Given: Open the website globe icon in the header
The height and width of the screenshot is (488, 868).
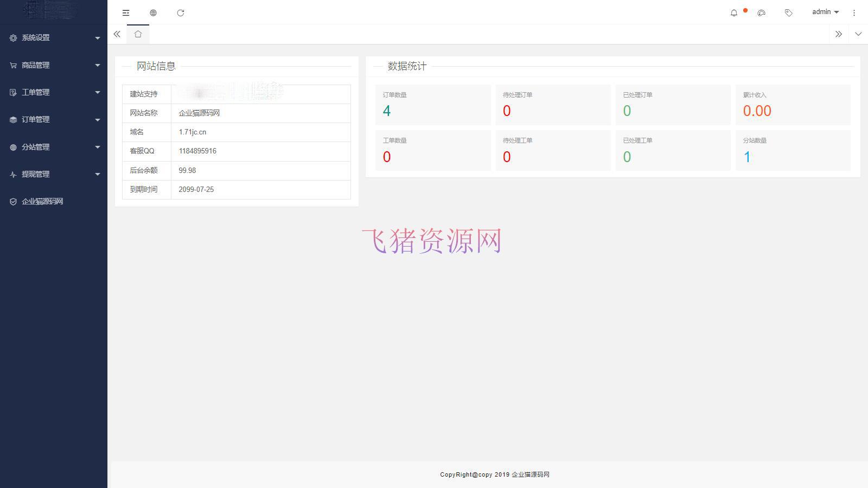Looking at the screenshot, I should pos(153,12).
